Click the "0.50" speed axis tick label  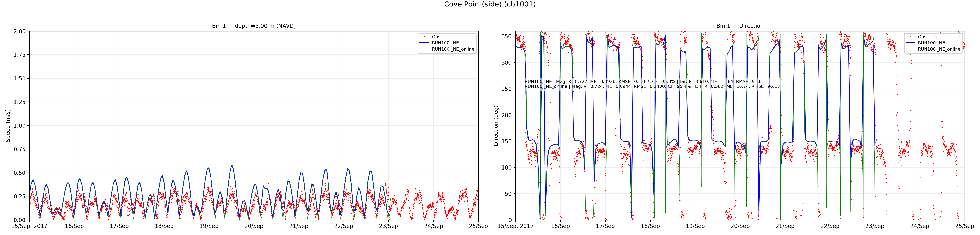[20, 173]
